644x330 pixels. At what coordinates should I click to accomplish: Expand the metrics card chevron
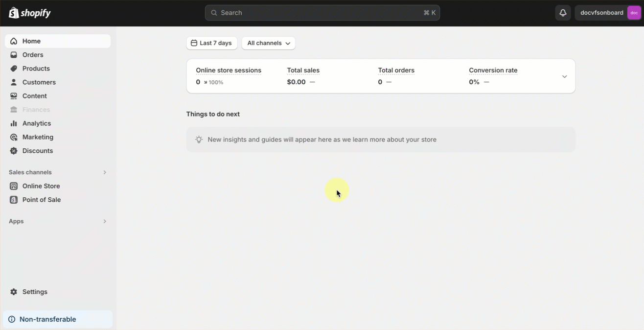coord(564,76)
